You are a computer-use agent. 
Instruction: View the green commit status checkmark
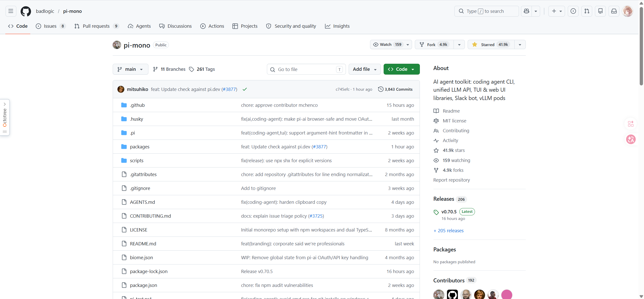point(245,89)
